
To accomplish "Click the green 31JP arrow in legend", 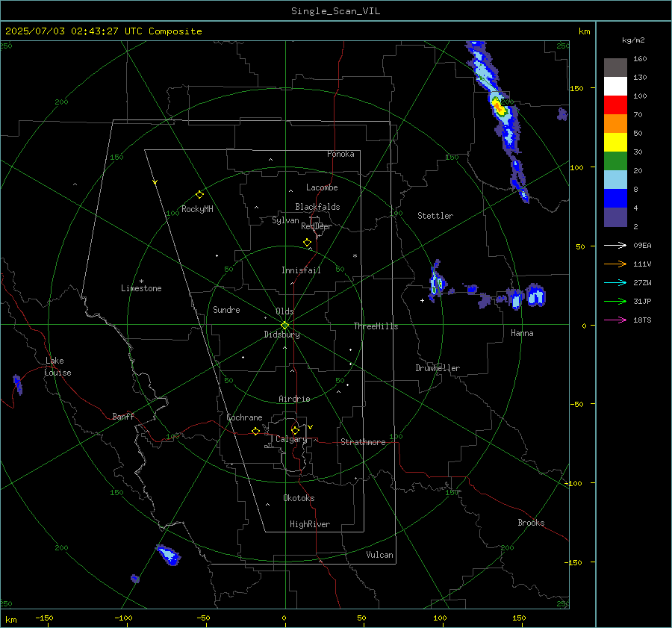I will click(x=615, y=302).
